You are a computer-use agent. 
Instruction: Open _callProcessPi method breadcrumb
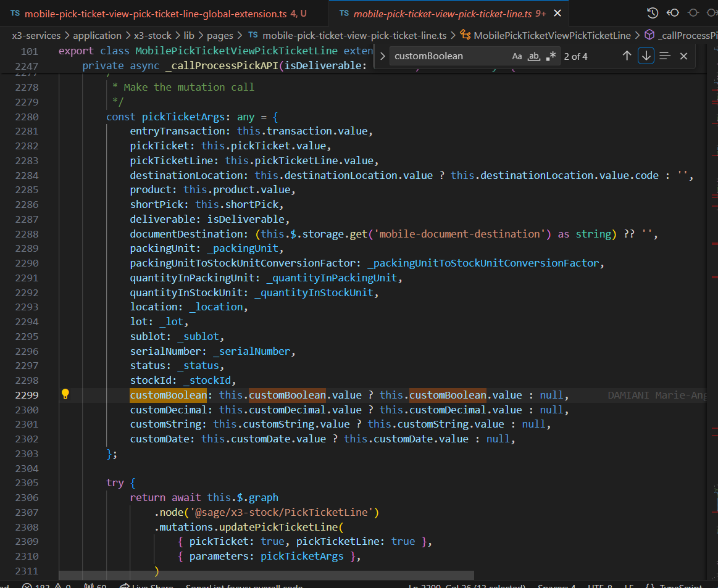coord(688,35)
